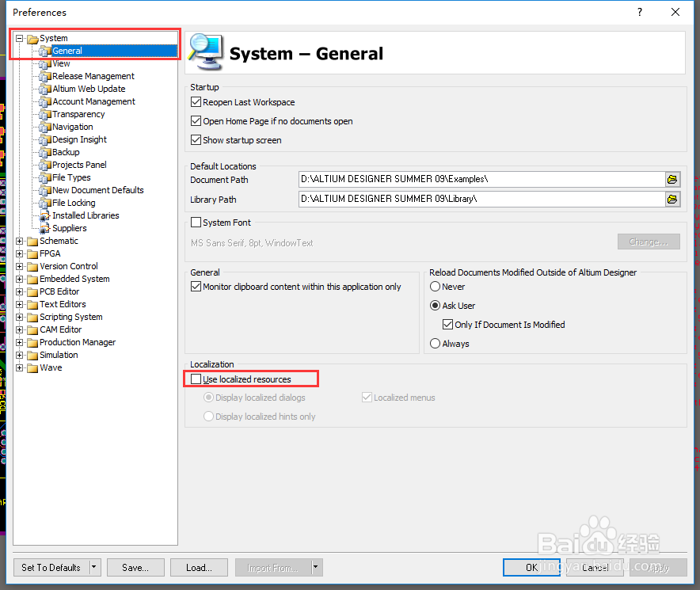Open the Release Management page

tap(93, 76)
